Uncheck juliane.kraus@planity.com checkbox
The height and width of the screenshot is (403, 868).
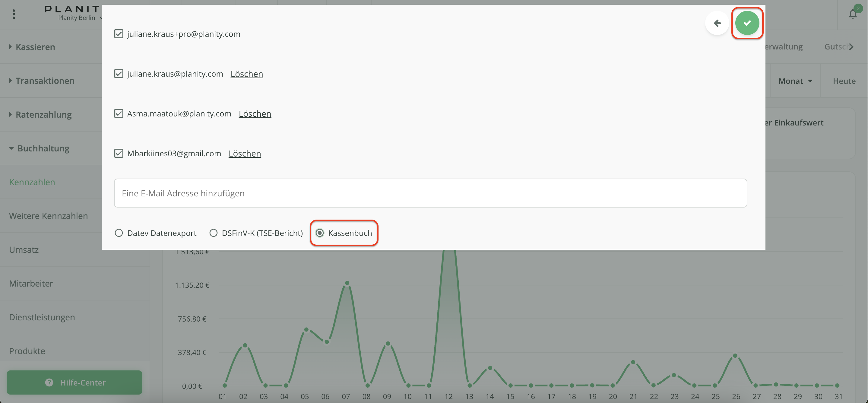[x=119, y=74]
